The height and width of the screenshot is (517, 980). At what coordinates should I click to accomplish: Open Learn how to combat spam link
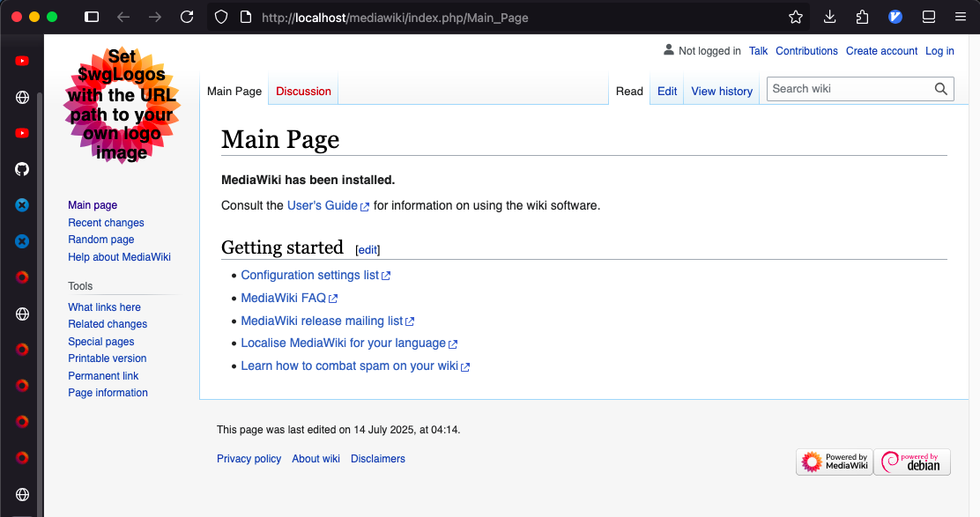coord(355,366)
